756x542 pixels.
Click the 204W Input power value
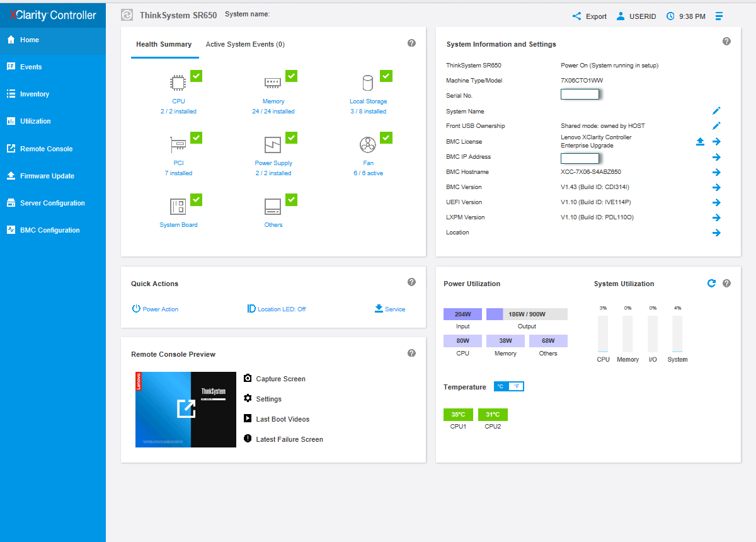463,314
